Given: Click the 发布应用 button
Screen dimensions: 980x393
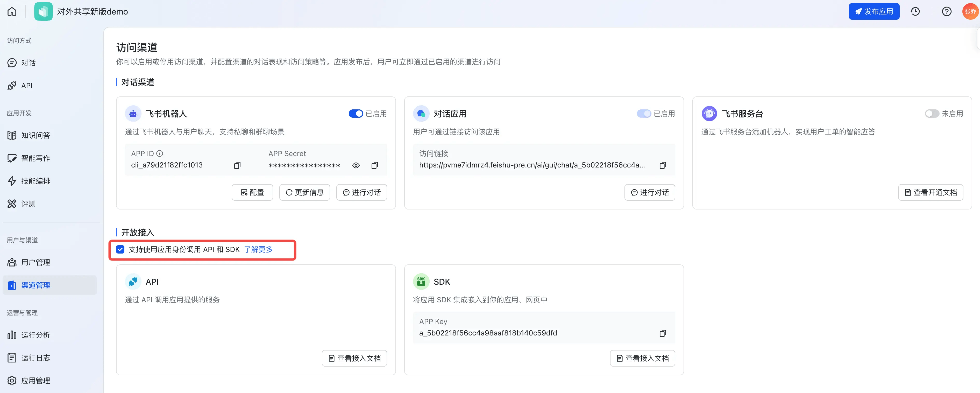Looking at the screenshot, I should 874,11.
